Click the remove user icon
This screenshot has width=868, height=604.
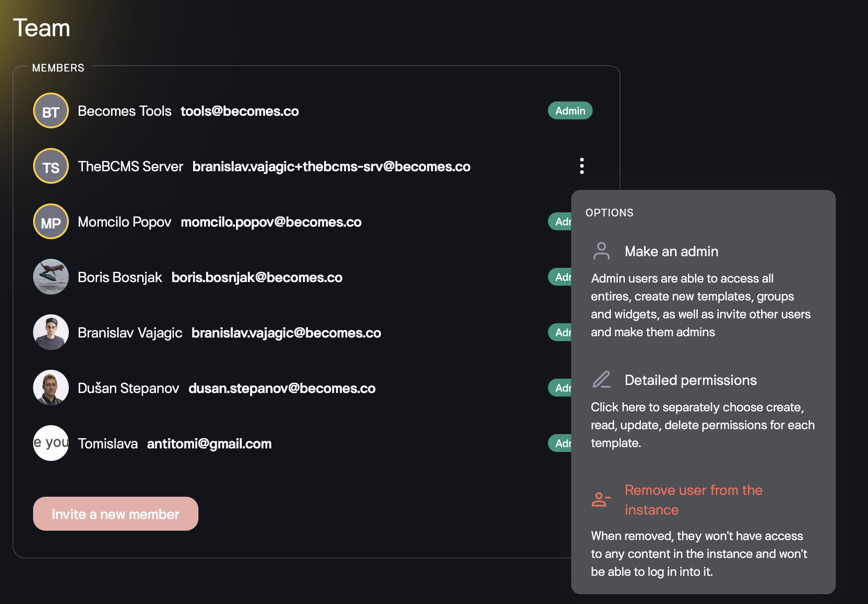[x=601, y=499]
